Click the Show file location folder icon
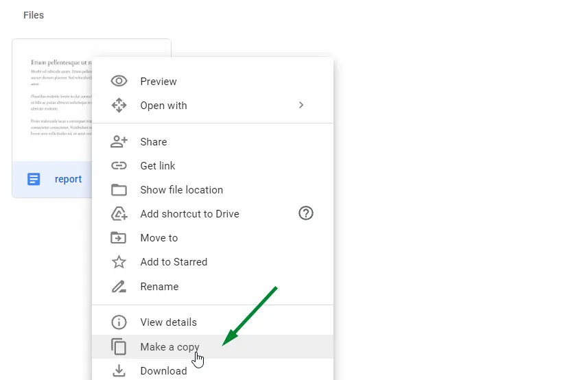The image size is (588, 380). [119, 190]
